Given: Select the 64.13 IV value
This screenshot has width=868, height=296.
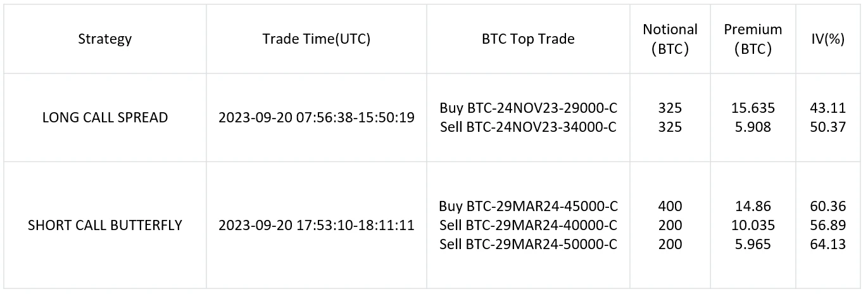Looking at the screenshot, I should point(828,244).
